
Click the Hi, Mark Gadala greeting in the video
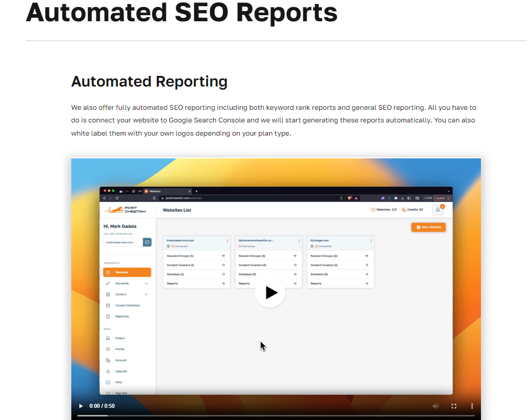tap(120, 226)
